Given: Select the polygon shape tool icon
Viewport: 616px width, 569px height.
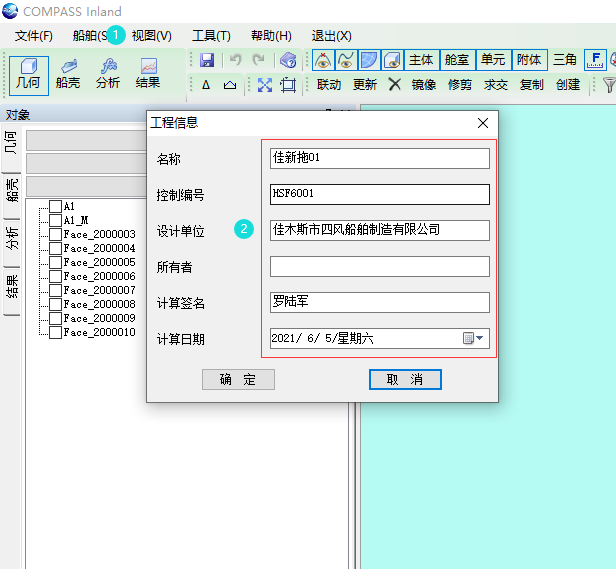Looking at the screenshot, I should click(x=230, y=85).
